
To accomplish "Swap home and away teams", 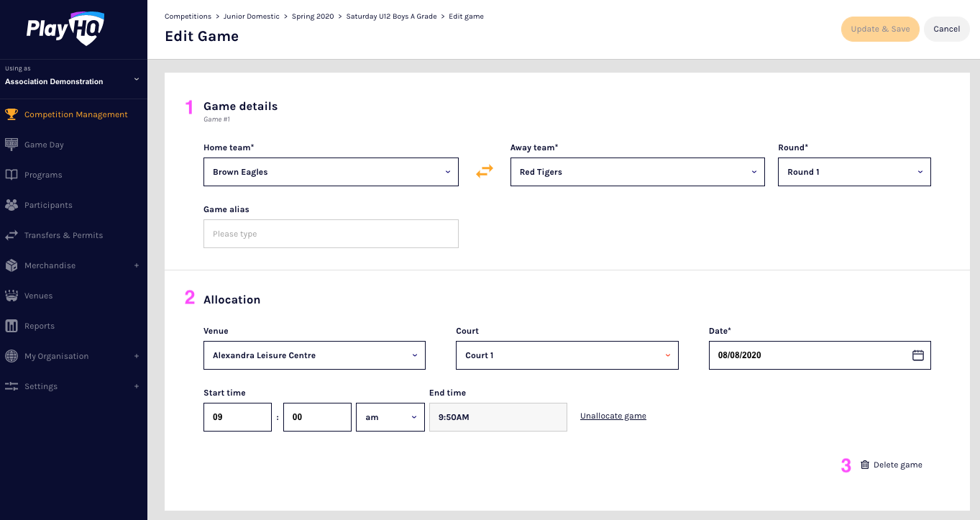I will [485, 171].
